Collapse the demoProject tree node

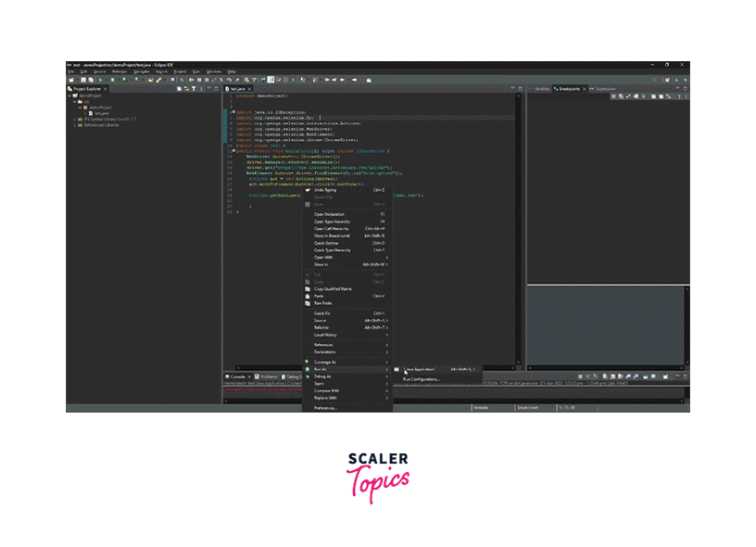[69, 95]
